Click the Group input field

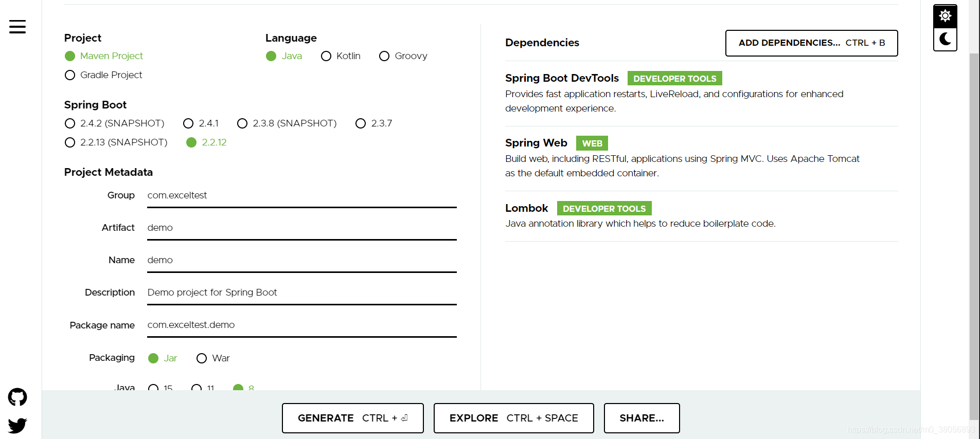pyautogui.click(x=302, y=196)
